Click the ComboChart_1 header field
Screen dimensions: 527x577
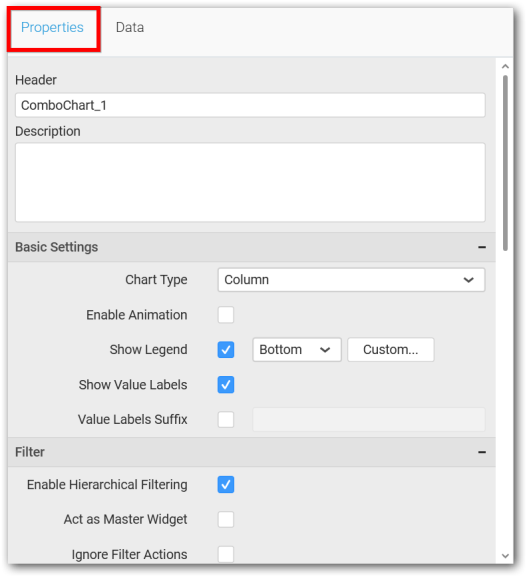point(250,105)
